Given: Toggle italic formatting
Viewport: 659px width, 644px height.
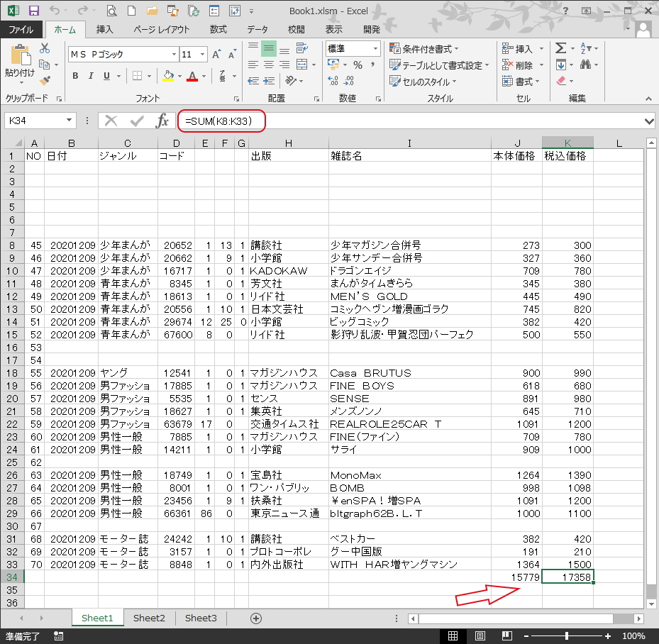Looking at the screenshot, I should click(91, 76).
